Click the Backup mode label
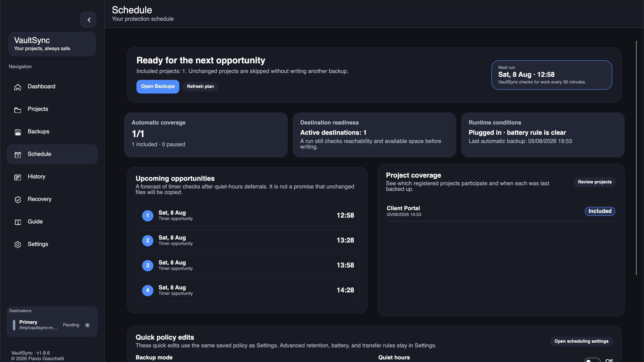Viewport: 644px width, 362px height. (x=154, y=358)
